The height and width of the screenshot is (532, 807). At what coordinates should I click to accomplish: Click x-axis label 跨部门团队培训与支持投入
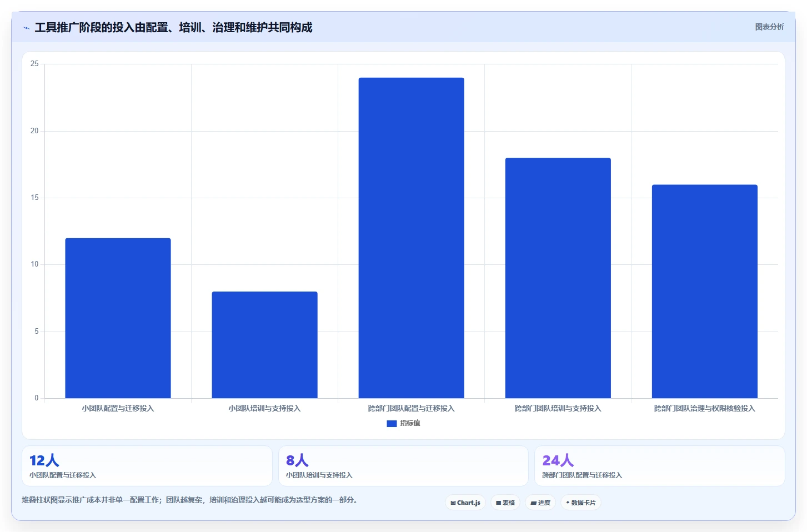click(558, 408)
